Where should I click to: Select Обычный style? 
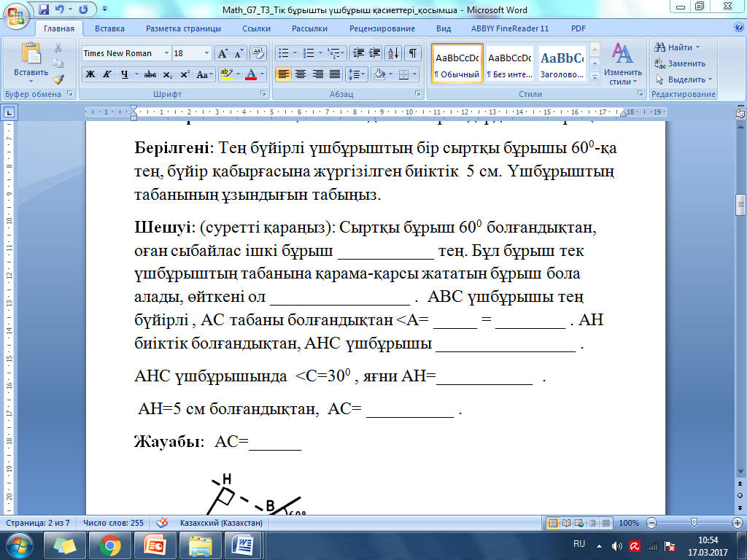(457, 64)
